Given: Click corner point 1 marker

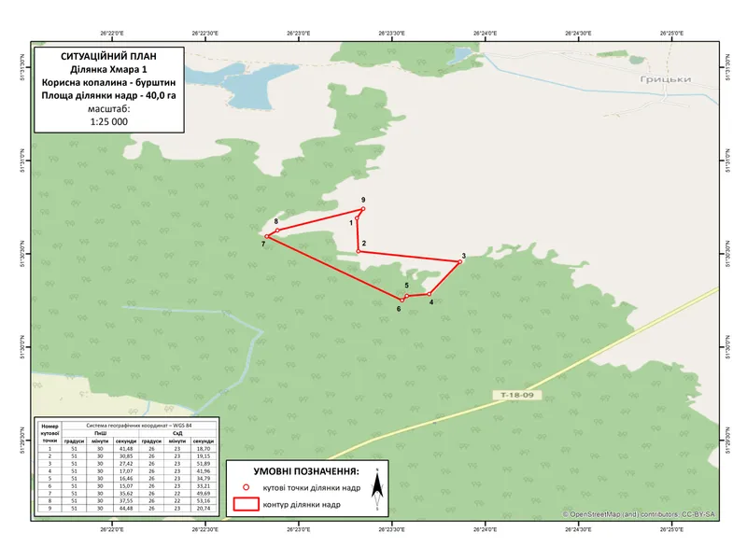Looking at the screenshot, I should 358,218.
